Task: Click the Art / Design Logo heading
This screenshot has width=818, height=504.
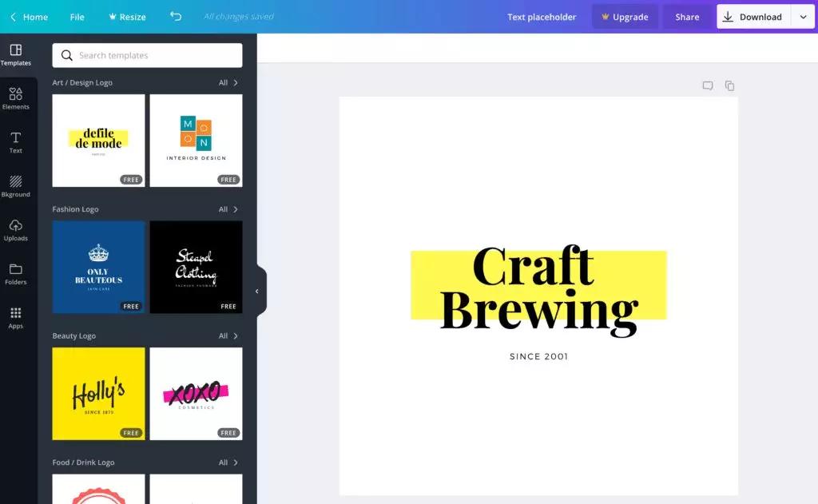Action: 82,82
